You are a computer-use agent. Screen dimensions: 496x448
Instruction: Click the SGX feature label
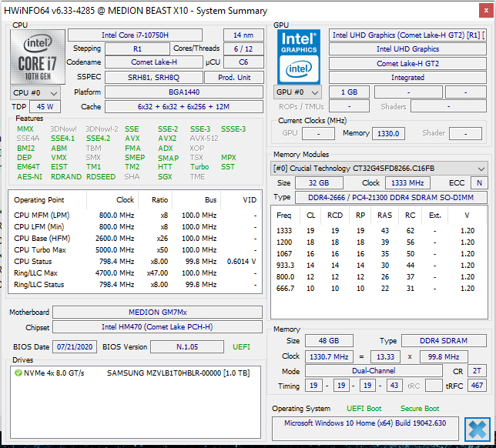tap(165, 177)
